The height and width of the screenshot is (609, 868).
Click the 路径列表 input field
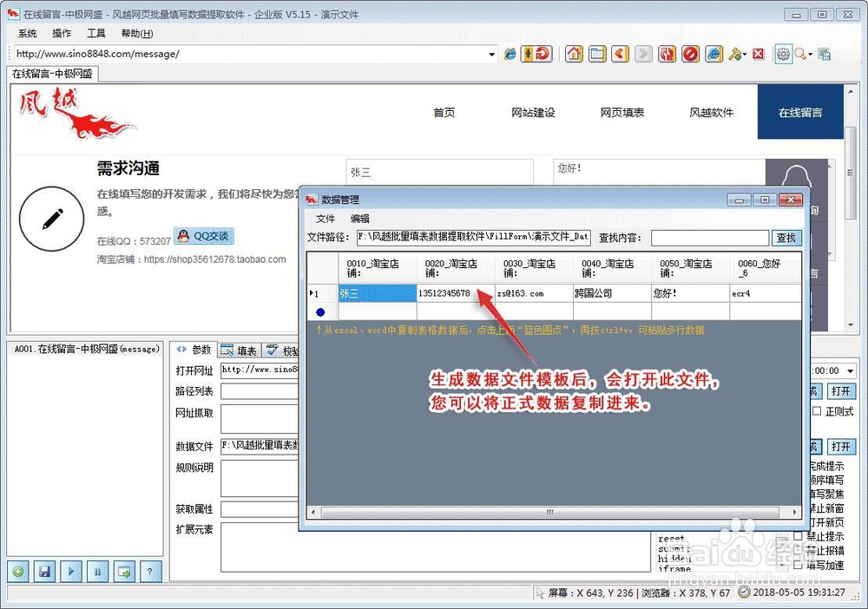pyautogui.click(x=259, y=391)
